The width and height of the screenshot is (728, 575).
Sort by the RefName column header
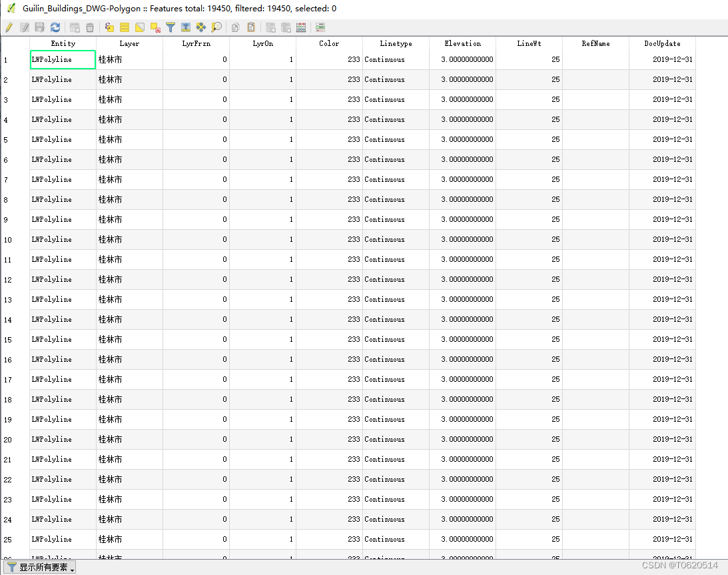point(595,43)
